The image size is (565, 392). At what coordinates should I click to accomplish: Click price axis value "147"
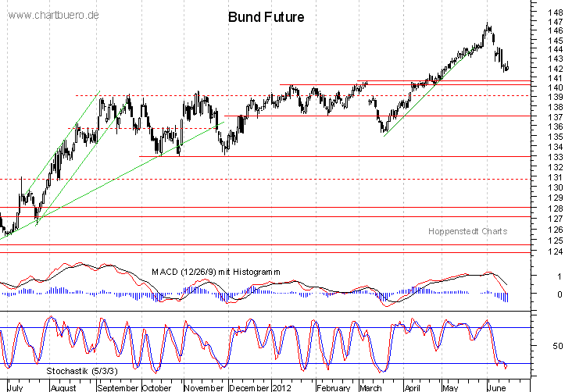coord(555,22)
